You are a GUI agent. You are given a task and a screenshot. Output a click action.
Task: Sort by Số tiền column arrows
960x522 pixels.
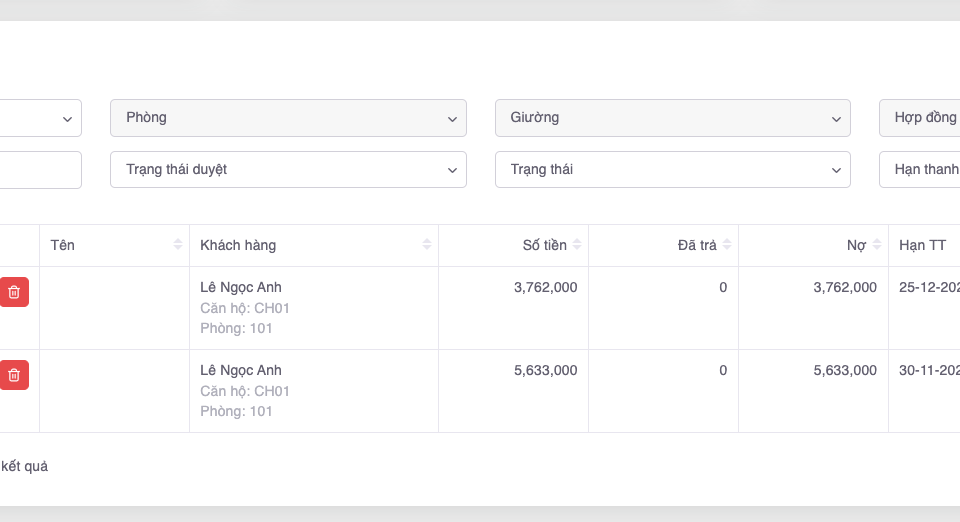pyautogui.click(x=577, y=245)
